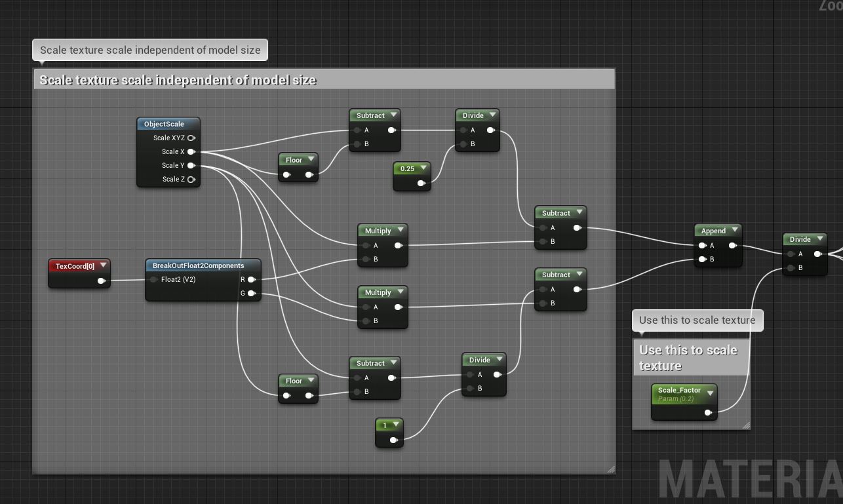
Task: Click the Append node's B input pin
Action: click(703, 260)
